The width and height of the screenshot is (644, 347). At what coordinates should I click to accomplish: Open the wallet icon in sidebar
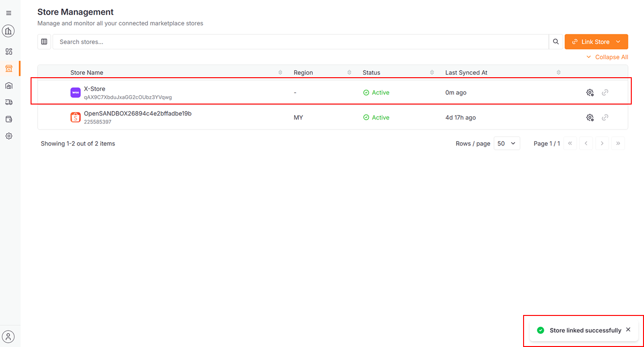[x=8, y=119]
